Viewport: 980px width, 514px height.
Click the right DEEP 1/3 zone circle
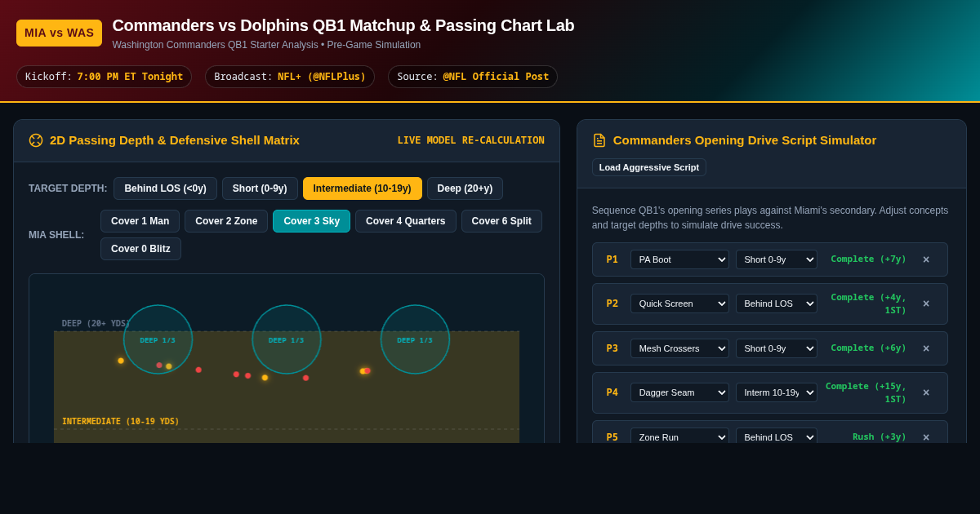pos(415,339)
